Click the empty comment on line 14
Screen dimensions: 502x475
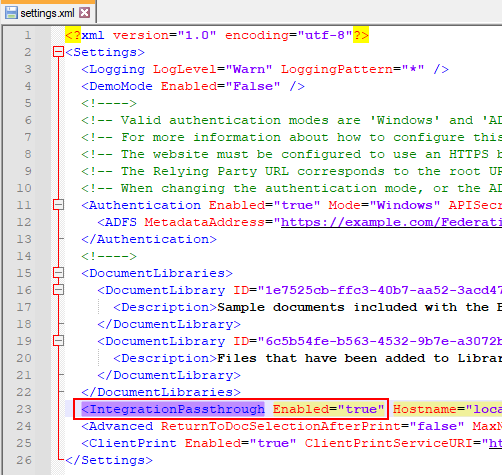pos(109,256)
